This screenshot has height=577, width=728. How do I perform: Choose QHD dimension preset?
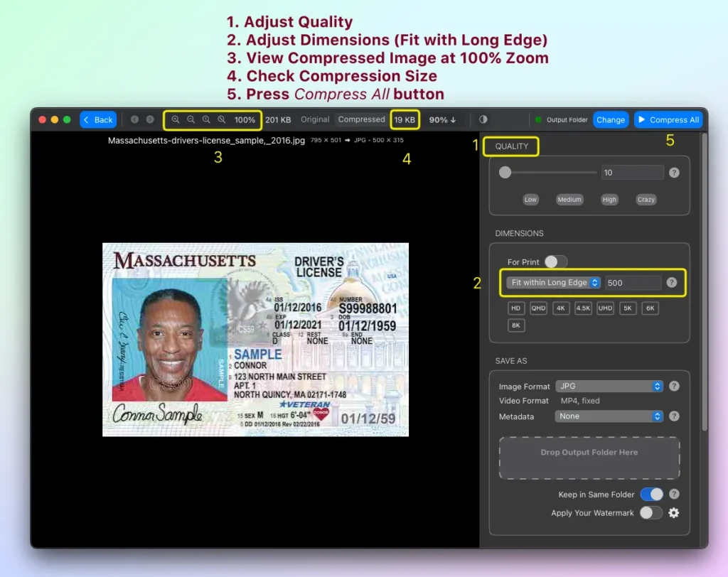click(538, 308)
